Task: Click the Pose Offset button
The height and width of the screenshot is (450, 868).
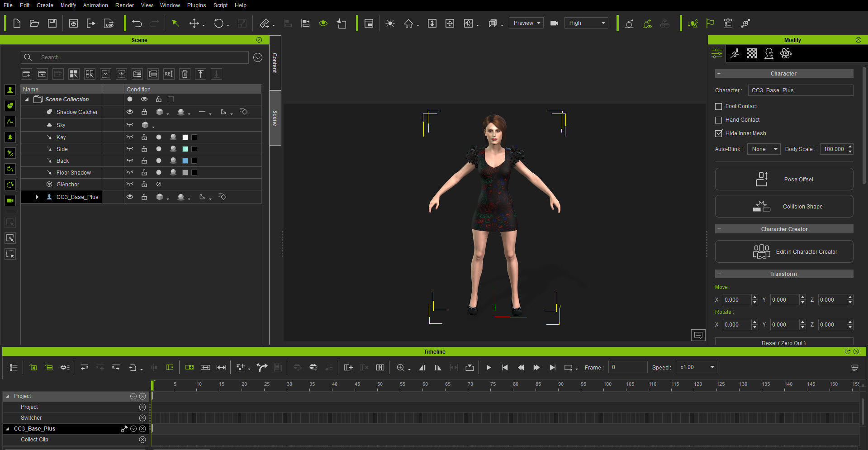Action: tap(784, 180)
